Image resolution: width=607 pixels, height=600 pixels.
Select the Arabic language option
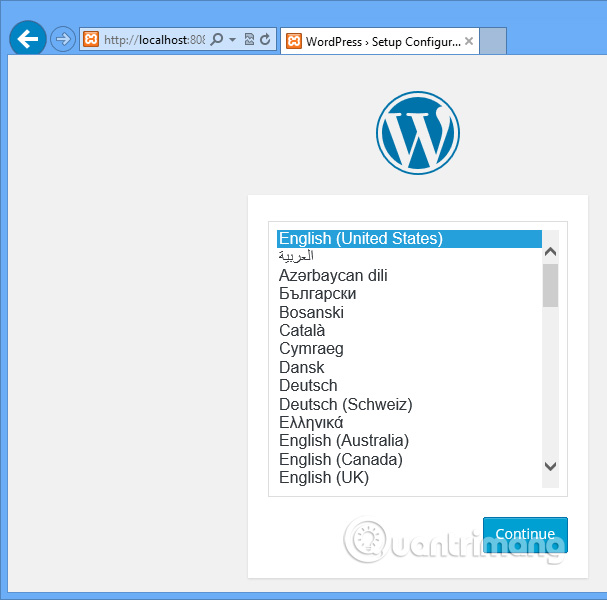[x=409, y=256]
